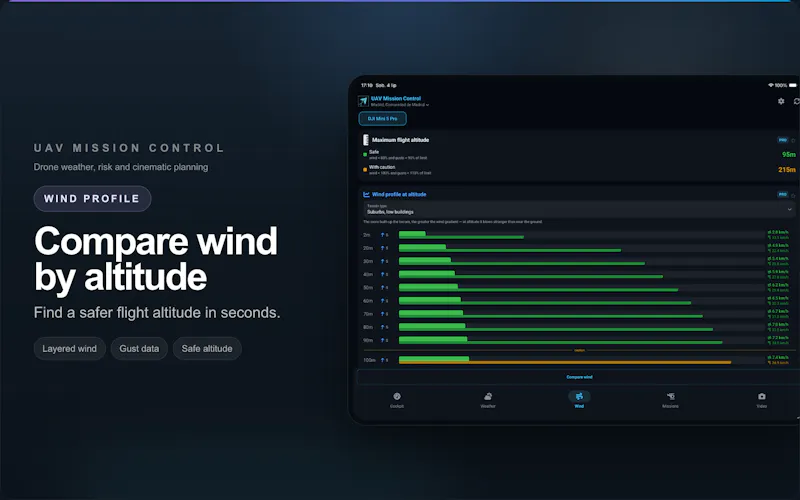800x500 pixels.
Task: Expand the Terrain type dropdown
Action: pos(579,209)
